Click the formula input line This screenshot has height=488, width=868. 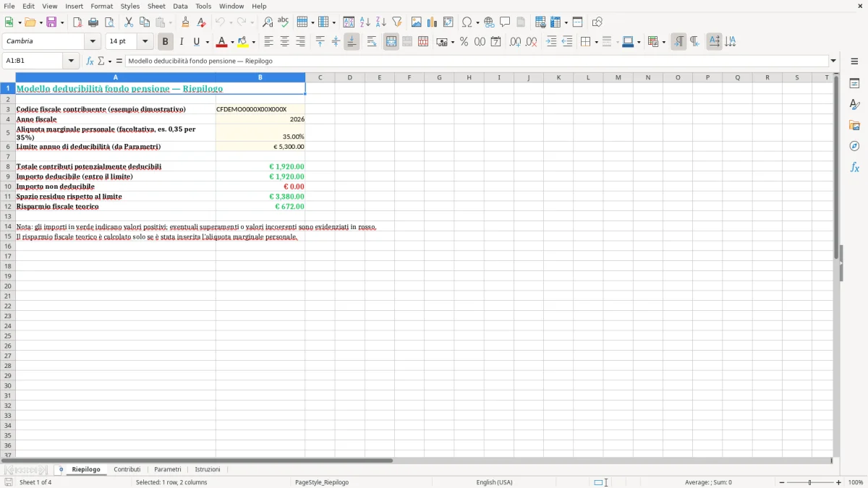tap(476, 61)
